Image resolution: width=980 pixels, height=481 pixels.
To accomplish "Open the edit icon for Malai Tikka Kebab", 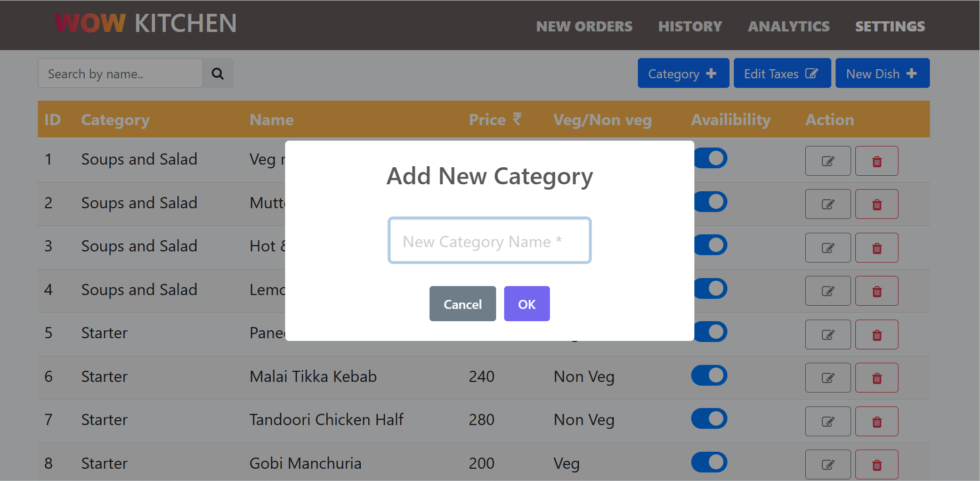I will pos(828,378).
